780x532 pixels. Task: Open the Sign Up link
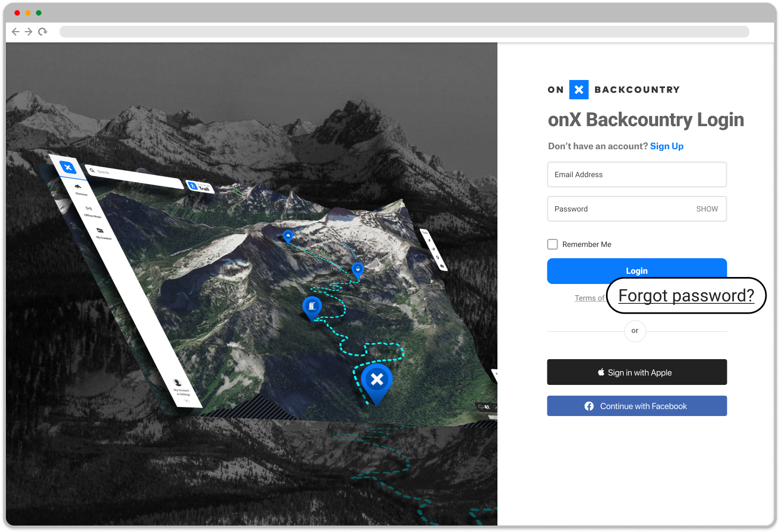pos(666,146)
